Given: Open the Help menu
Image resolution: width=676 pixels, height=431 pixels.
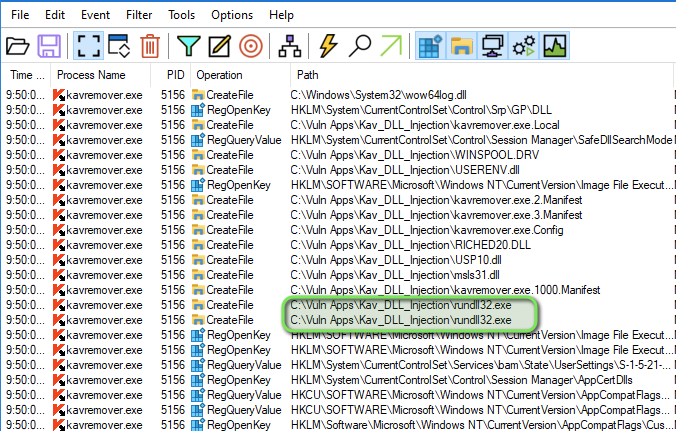Looking at the screenshot, I should point(281,15).
